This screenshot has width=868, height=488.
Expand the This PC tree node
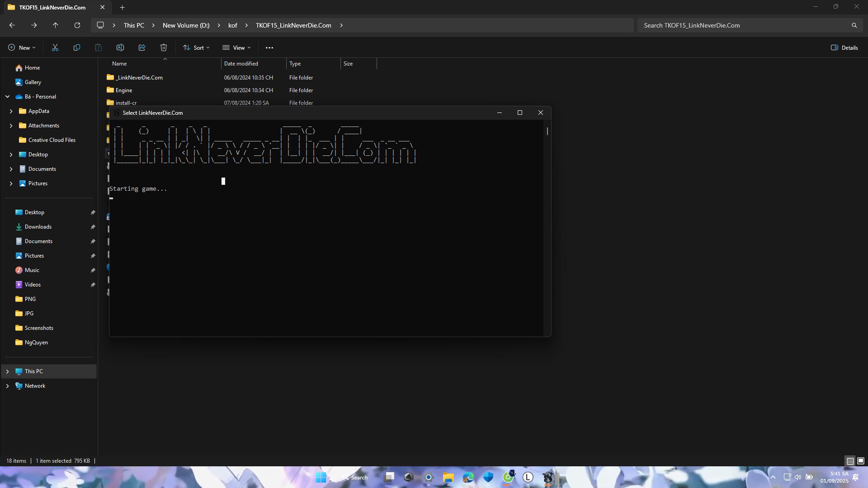[x=7, y=371]
